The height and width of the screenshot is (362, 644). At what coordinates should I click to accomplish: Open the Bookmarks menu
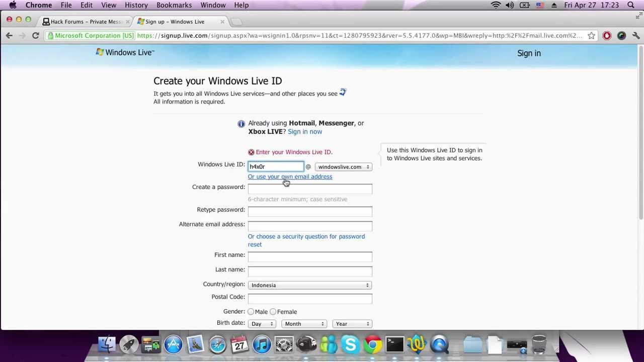pyautogui.click(x=174, y=5)
